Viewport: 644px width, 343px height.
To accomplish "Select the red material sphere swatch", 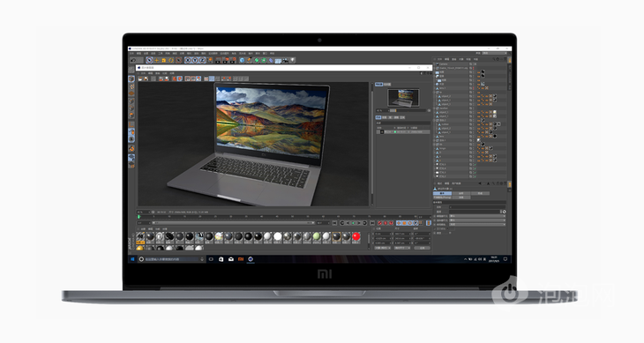I will [x=356, y=236].
